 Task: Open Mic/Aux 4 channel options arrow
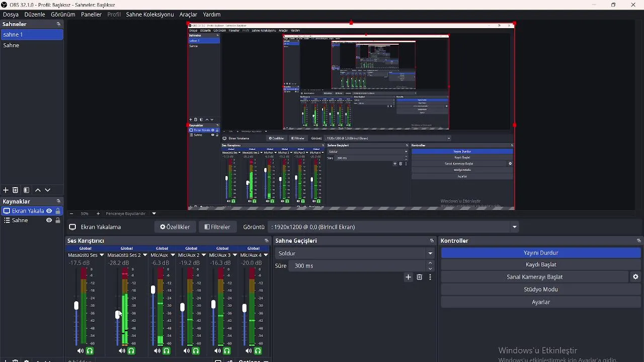266,255
